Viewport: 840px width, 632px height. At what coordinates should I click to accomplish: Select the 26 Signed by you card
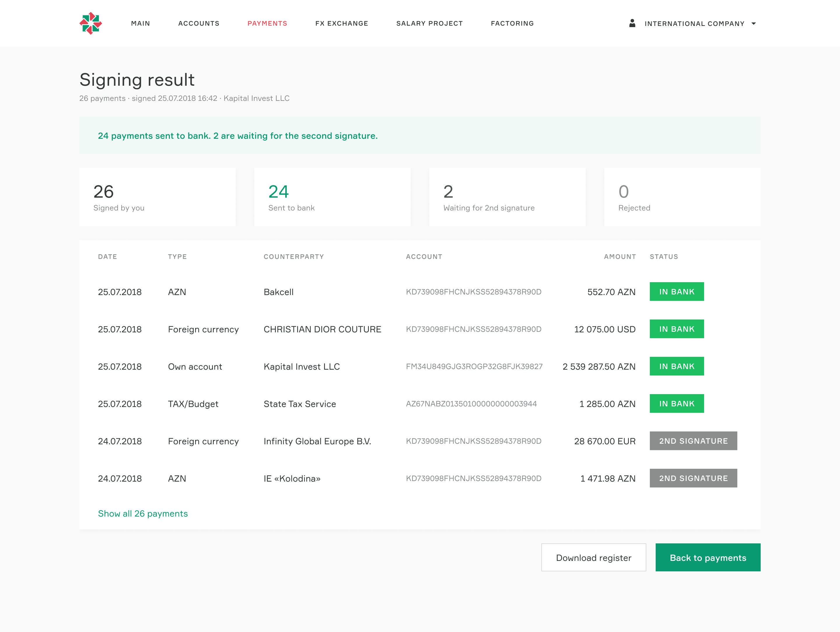tap(157, 197)
